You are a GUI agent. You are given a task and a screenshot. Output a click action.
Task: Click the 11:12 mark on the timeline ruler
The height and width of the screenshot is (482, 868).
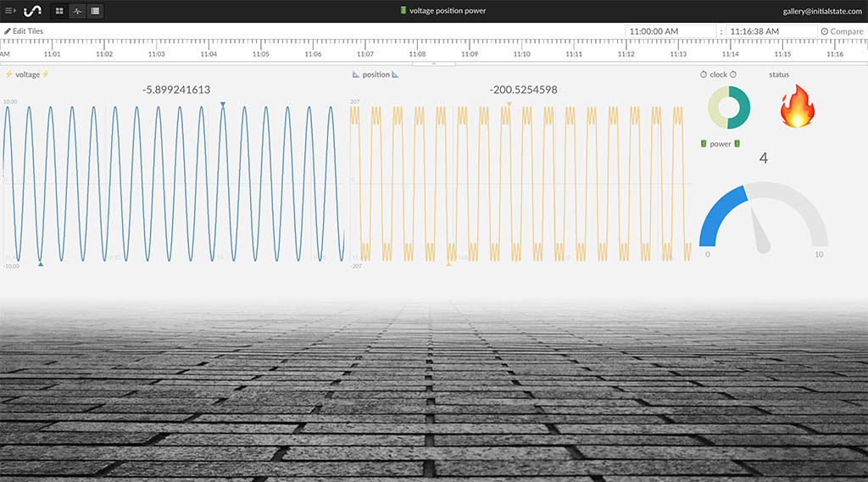[x=626, y=51]
